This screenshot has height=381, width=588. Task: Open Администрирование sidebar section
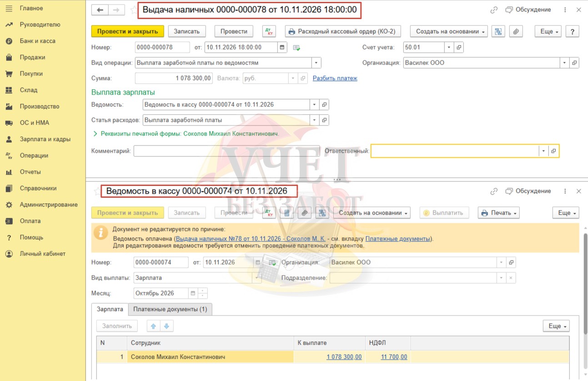point(49,205)
